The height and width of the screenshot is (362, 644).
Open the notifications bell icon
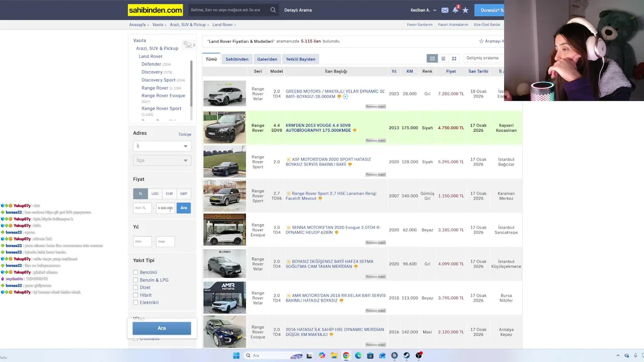click(455, 10)
